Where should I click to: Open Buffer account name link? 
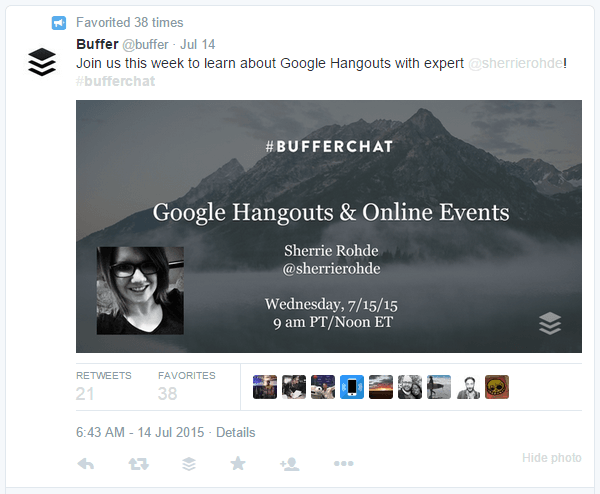pos(97,44)
